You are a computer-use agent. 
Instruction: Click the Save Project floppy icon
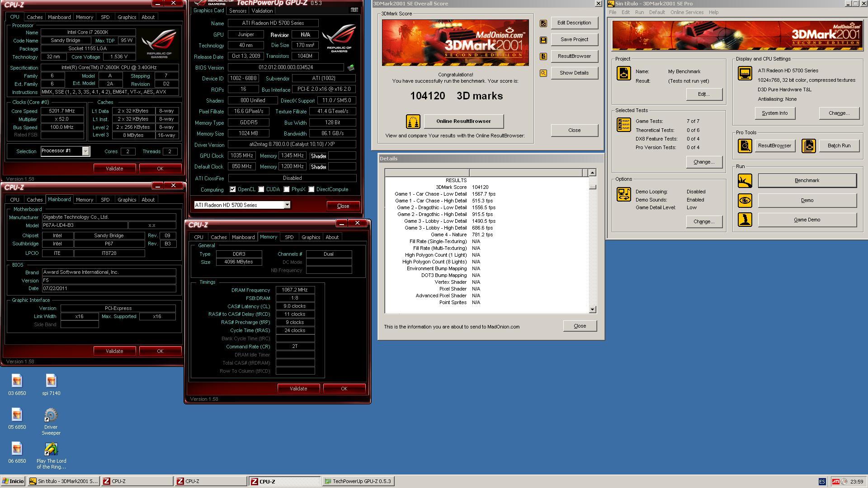[543, 40]
